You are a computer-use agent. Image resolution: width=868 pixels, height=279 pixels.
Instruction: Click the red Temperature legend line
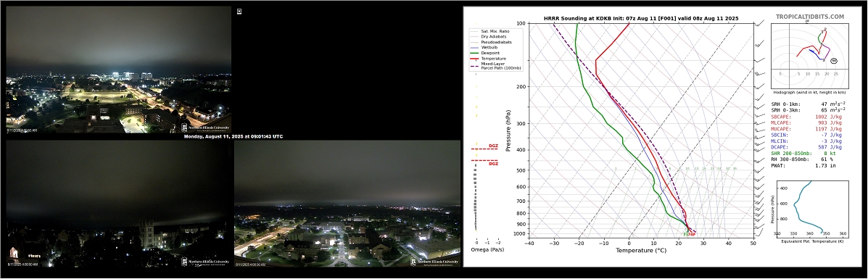474,58
